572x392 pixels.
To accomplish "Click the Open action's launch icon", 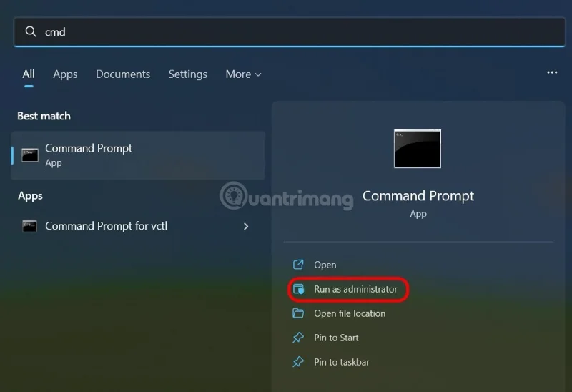I will pos(299,265).
